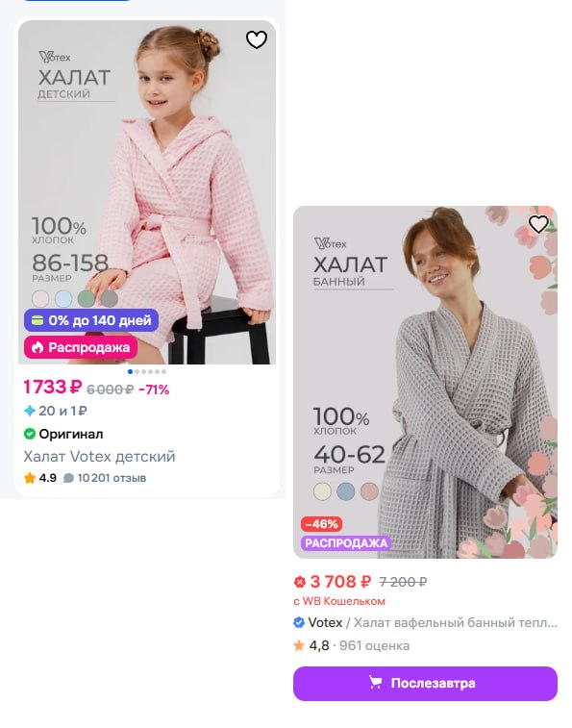The height and width of the screenshot is (728, 572).
Task: Click blue verified badge next to Votex
Action: (x=299, y=622)
